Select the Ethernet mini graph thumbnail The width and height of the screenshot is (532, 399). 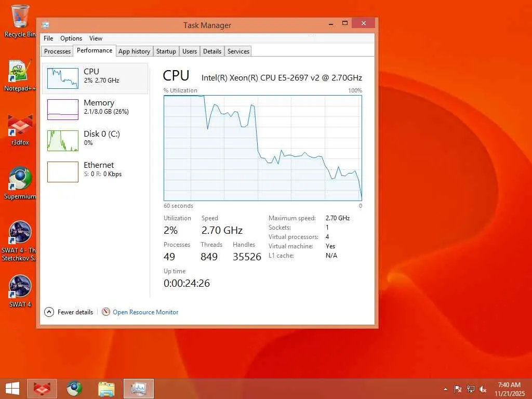pos(63,172)
